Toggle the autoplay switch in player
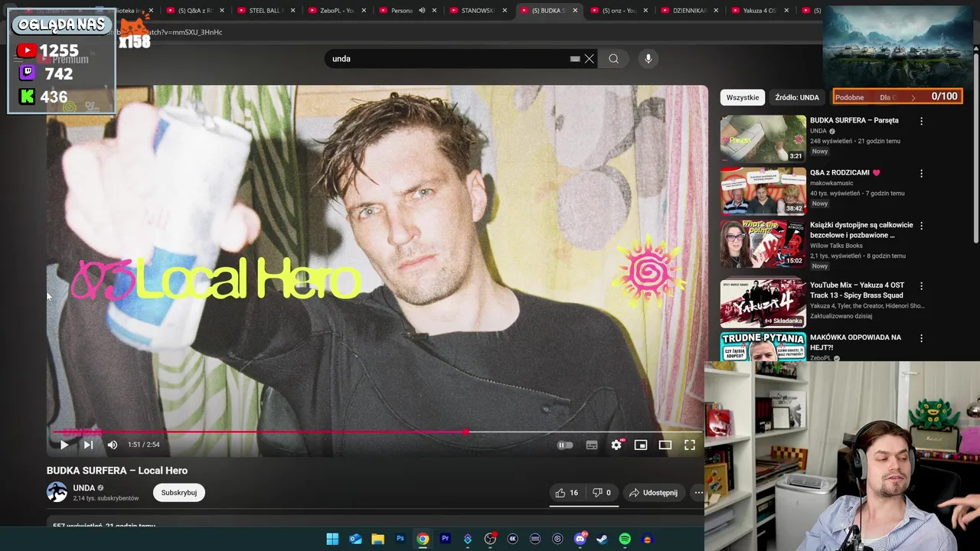 565,445
